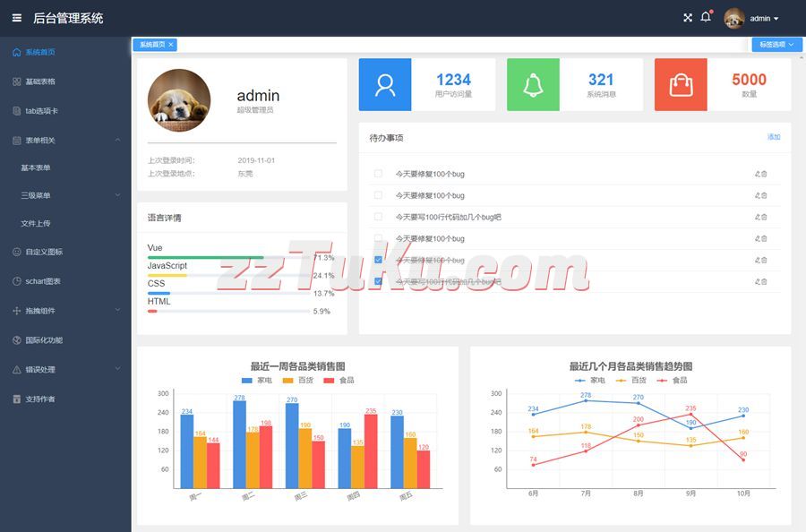Viewport: 806px width, 532px height.
Task: Toggle 家电 legend swatch in bar chart
Action: [x=247, y=381]
